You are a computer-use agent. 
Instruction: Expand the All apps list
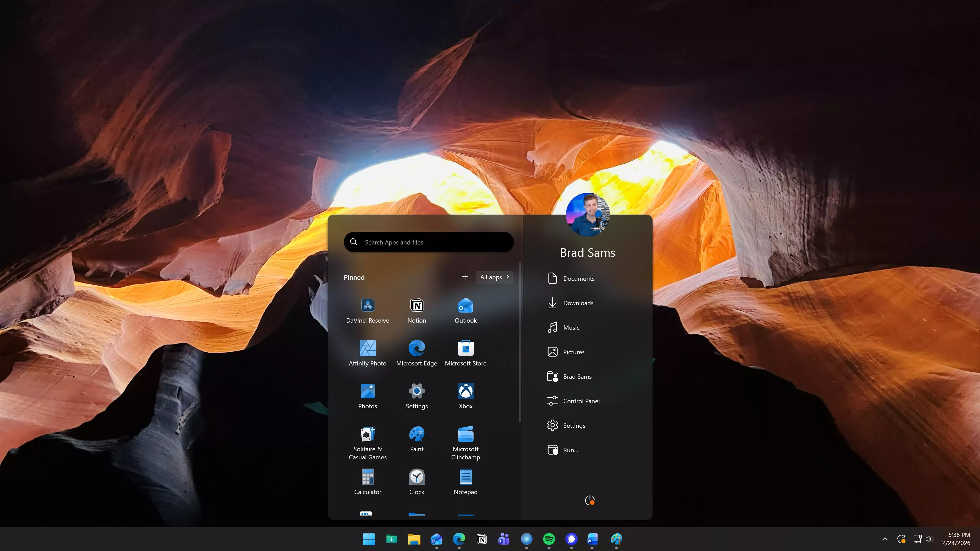[494, 277]
